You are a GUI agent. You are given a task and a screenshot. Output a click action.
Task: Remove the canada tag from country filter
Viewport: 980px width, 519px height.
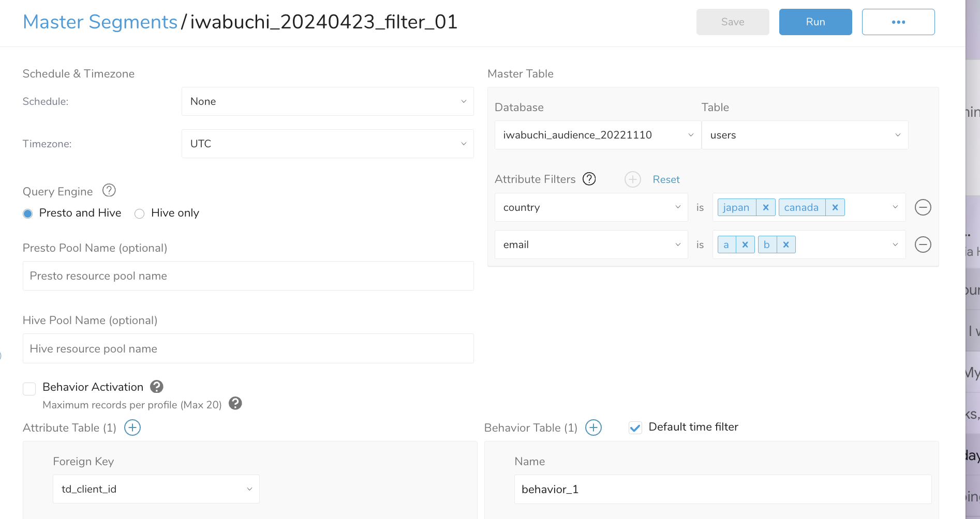click(x=835, y=207)
